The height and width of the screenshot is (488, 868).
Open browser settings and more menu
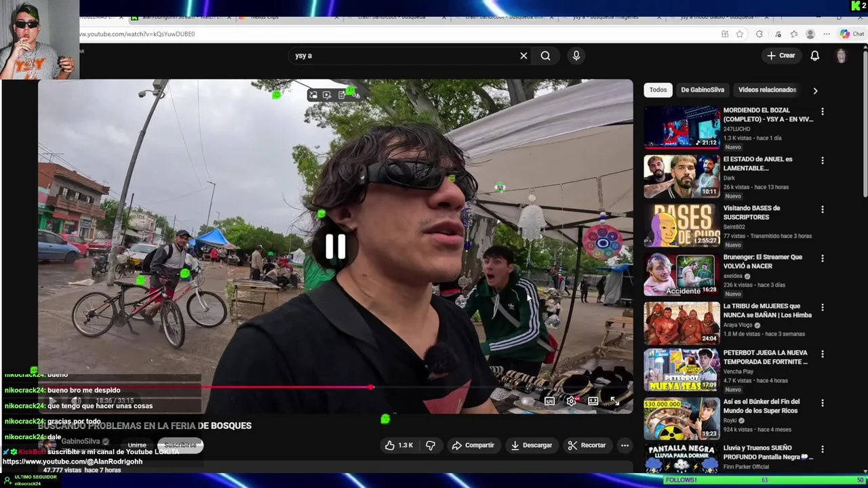pos(827,34)
